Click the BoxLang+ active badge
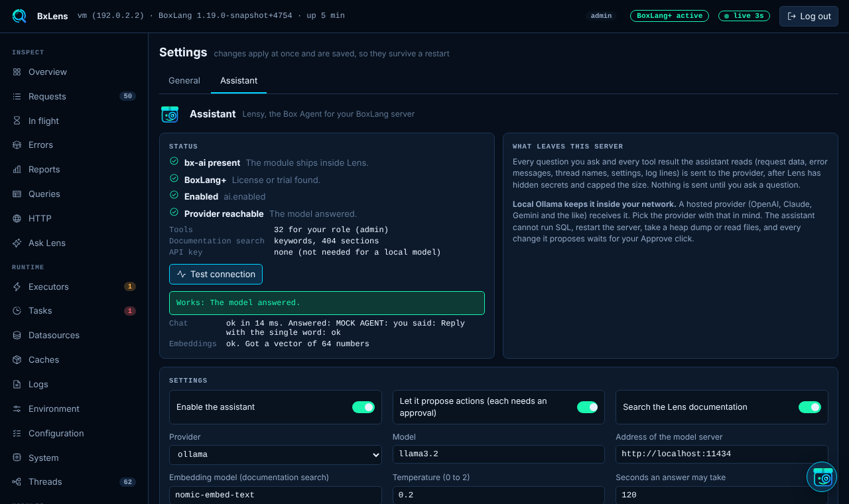Viewport: 849px width, 504px height. point(669,16)
